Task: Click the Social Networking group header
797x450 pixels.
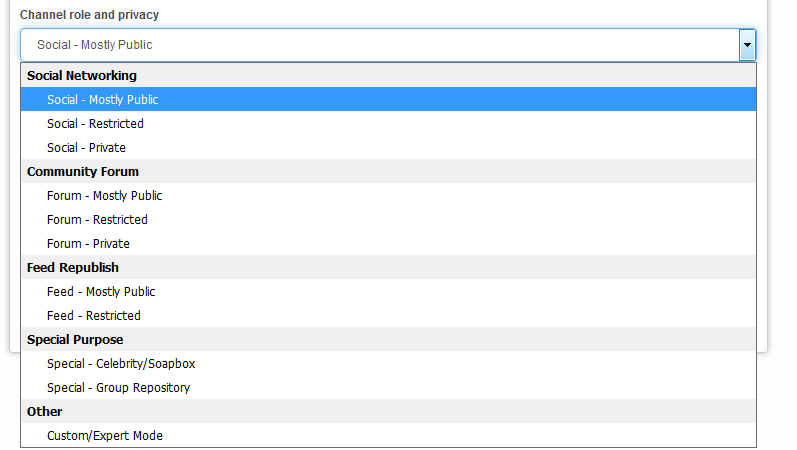Action: coord(82,76)
